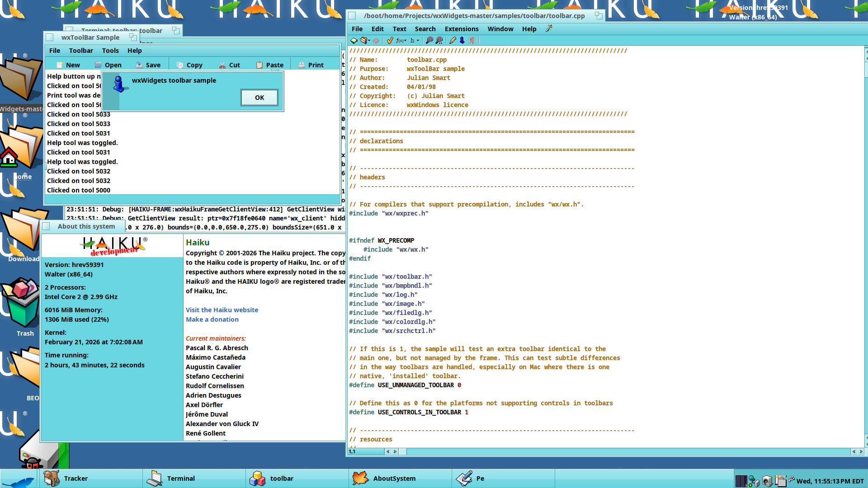Click the Find magnifier icon in Pe
868x488 pixels.
click(x=429, y=40)
